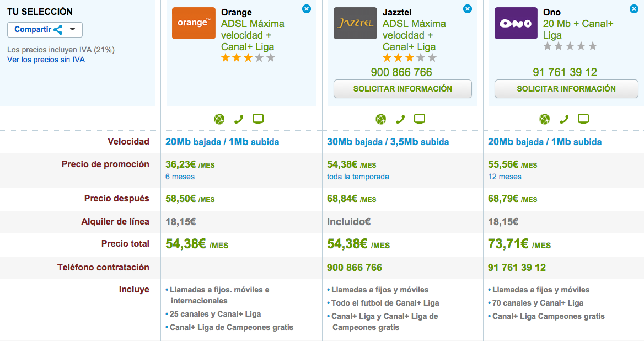
Task: Click Ono star rating
Action: coord(570,46)
